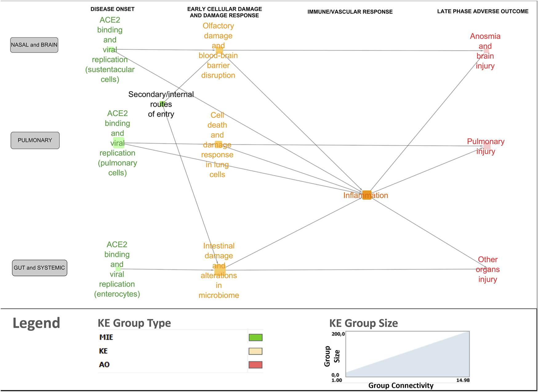
Task: Select the ACE2 binding pulmonary cells node
Action: (118, 143)
